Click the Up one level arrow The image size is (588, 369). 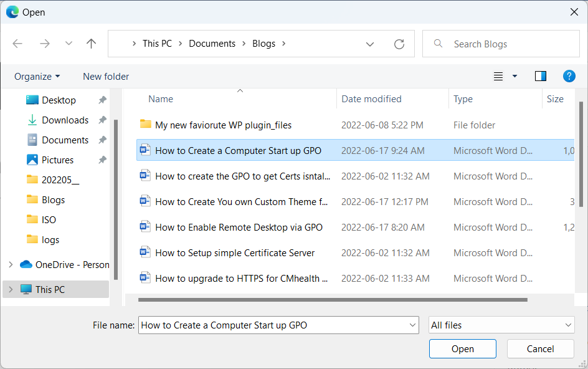point(91,44)
